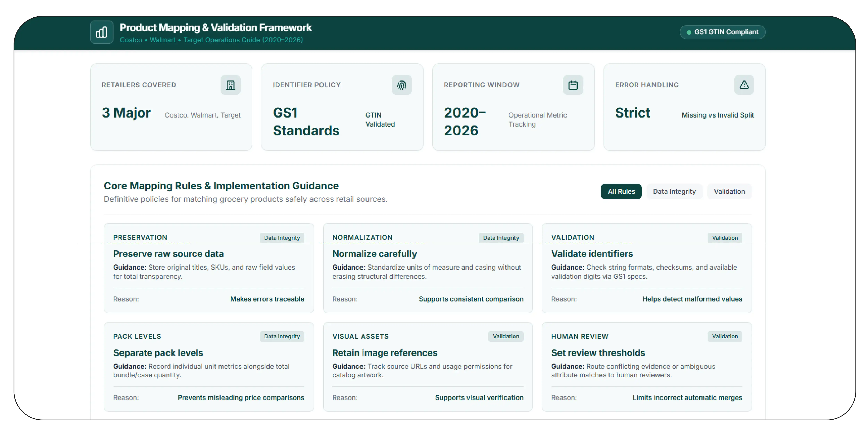
Task: Open the Set review thresholds rule heading
Action: (x=598, y=353)
